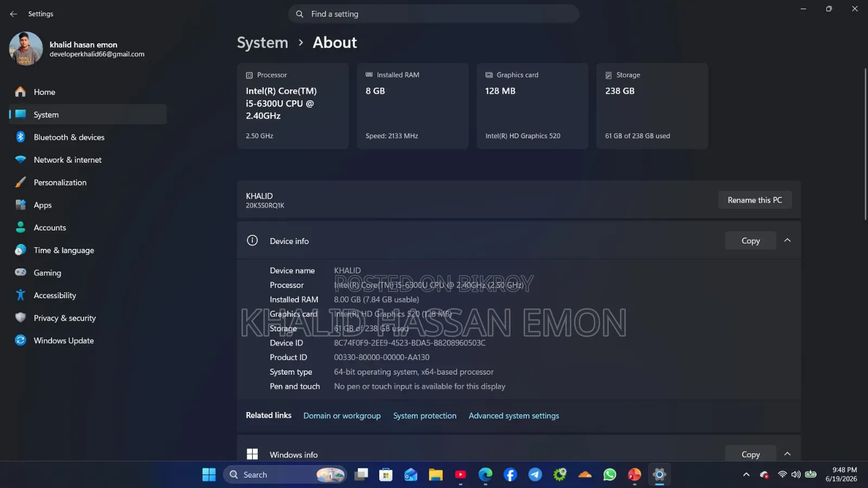Click the back arrow in Settings
868x488 pixels.
point(14,14)
